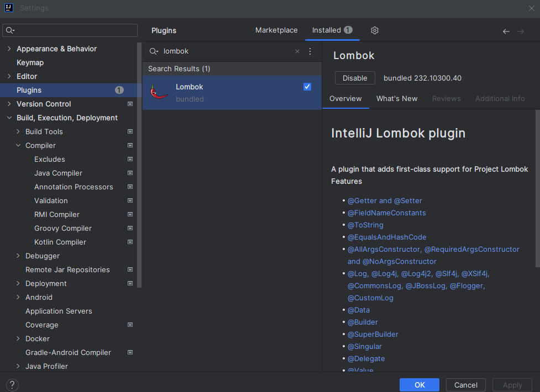Screen dimensions: 540x392
Task: Expand the Version Control section
Action: point(9,104)
